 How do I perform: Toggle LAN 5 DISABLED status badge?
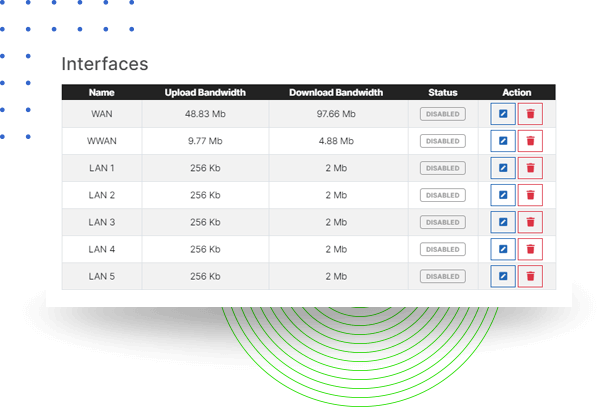click(x=442, y=277)
